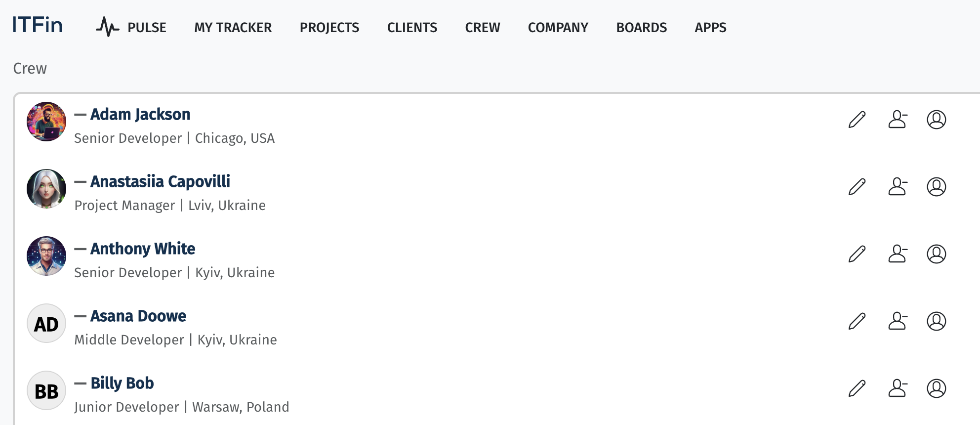This screenshot has width=980, height=425.
Task: Click 'Project Manager | Lviv, Ukraine' text
Action: coord(170,206)
